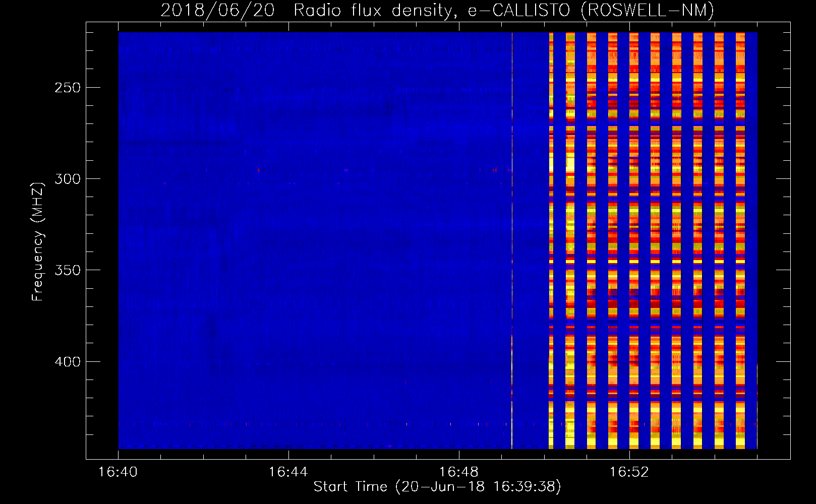Click the 300 frequency tick label
The height and width of the screenshot is (504, 816).
point(68,179)
